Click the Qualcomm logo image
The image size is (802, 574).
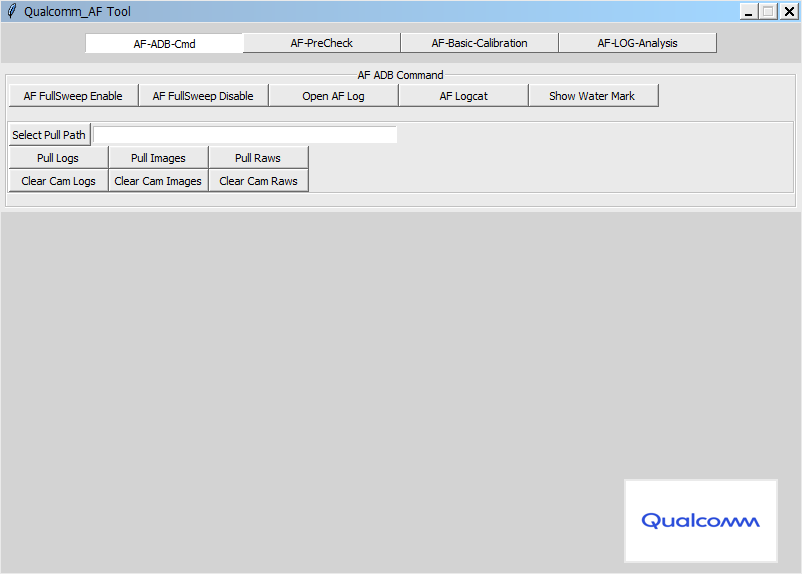[700, 520]
